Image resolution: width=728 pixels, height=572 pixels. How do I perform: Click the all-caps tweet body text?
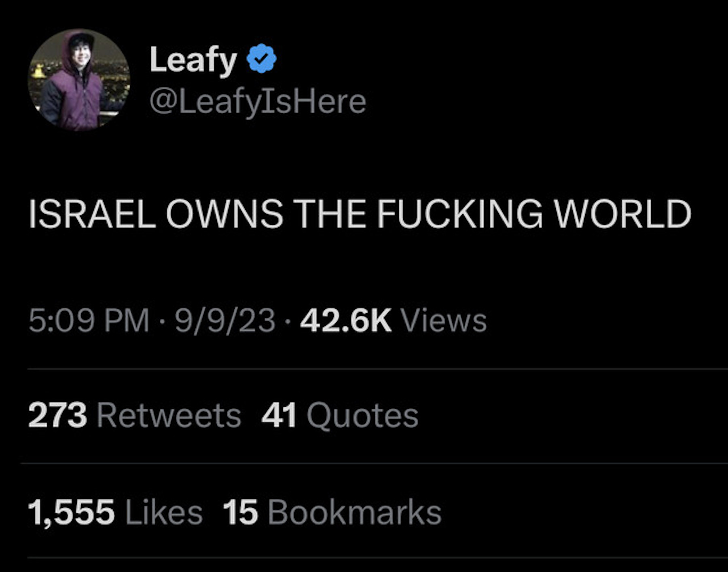point(360,214)
